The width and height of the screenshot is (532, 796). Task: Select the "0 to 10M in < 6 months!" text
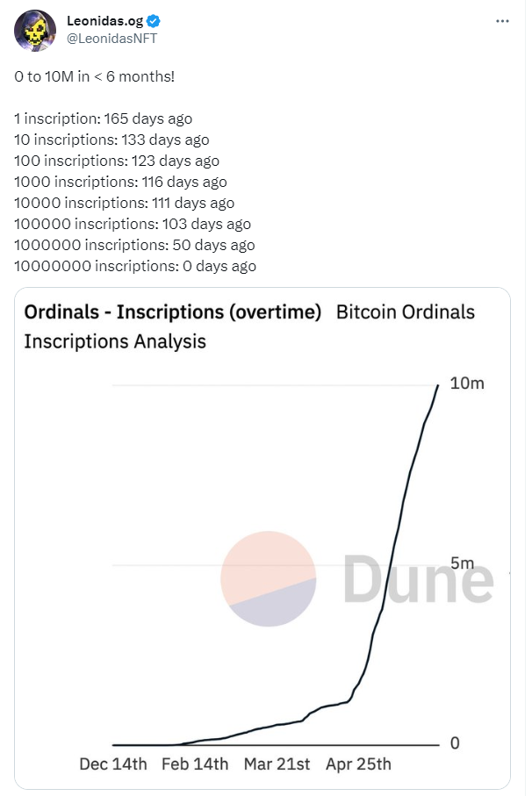coord(94,76)
